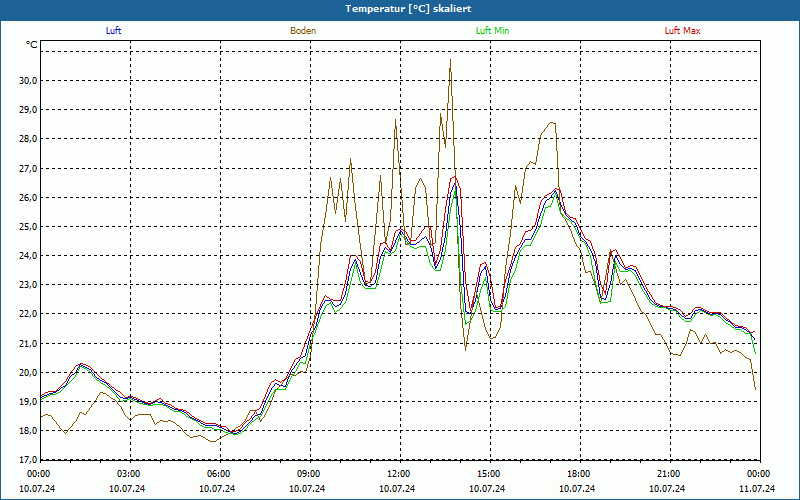Click the red Luft Max legend label

[682, 31]
